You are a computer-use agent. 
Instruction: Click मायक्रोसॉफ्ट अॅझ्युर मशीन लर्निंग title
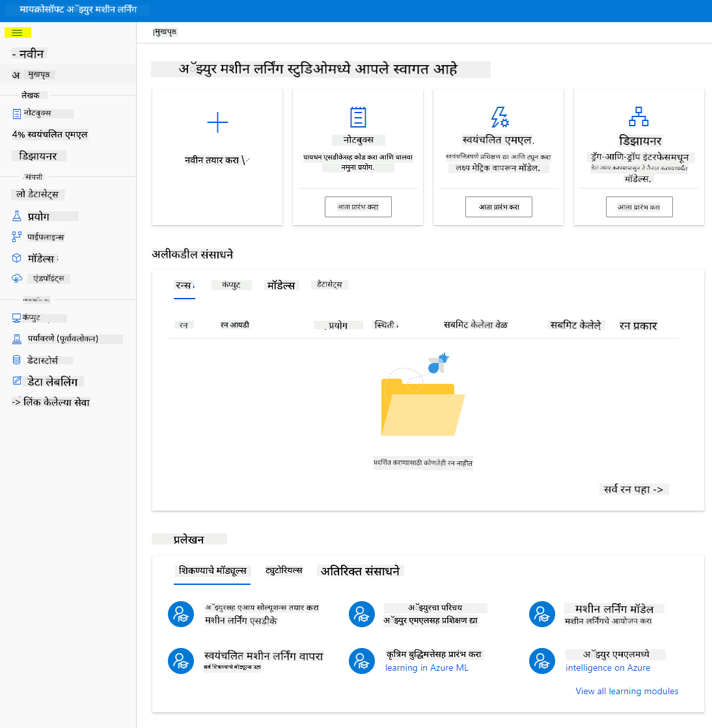(79, 9)
